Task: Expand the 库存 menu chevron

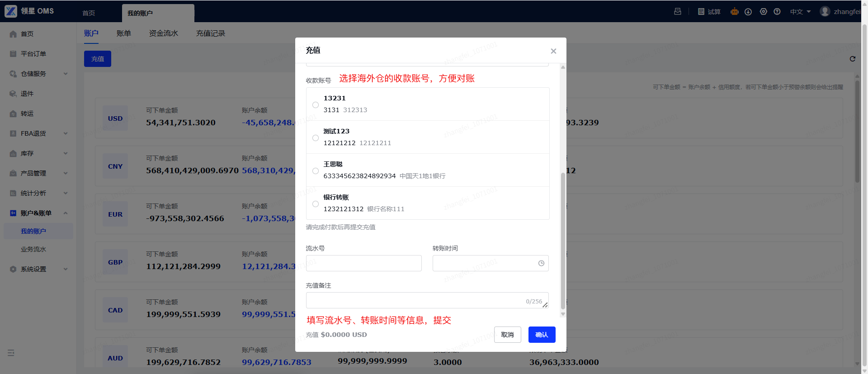Action: pyautogui.click(x=66, y=153)
